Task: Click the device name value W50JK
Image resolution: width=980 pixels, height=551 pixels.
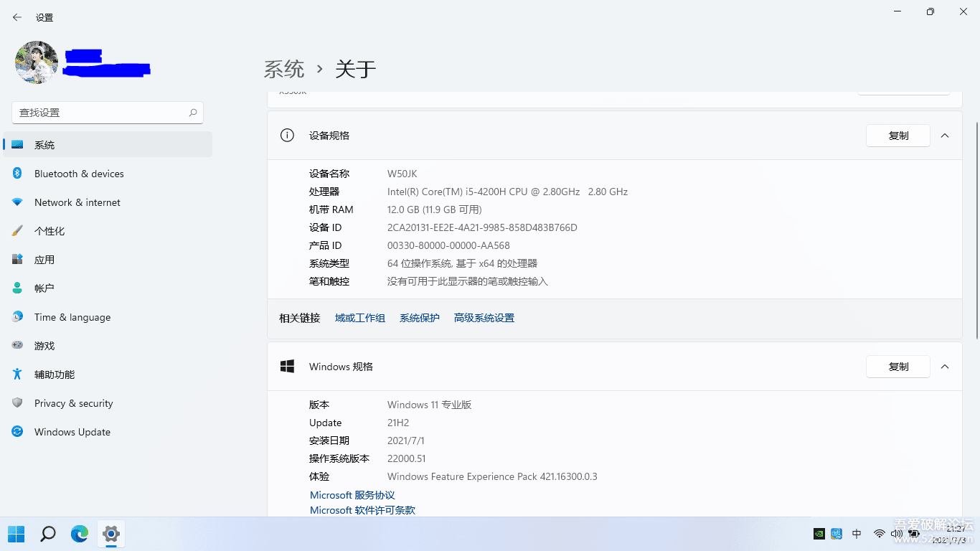Action: [x=402, y=174]
